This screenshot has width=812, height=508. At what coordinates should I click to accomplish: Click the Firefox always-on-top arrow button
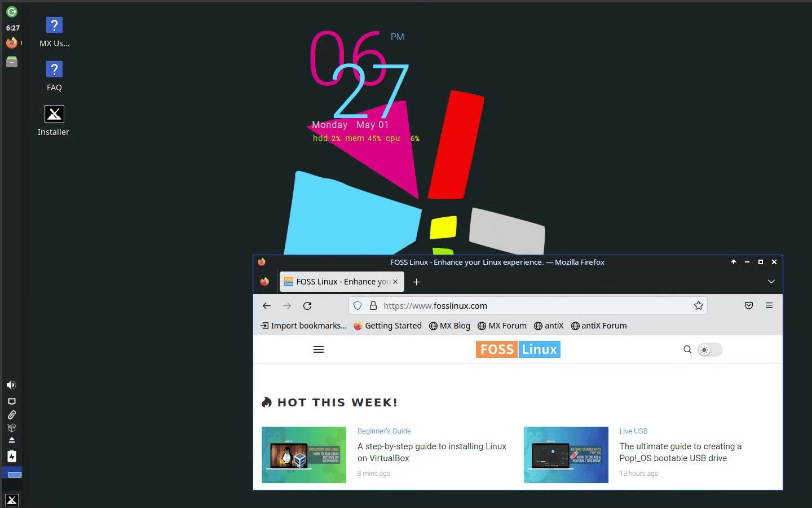tap(734, 262)
